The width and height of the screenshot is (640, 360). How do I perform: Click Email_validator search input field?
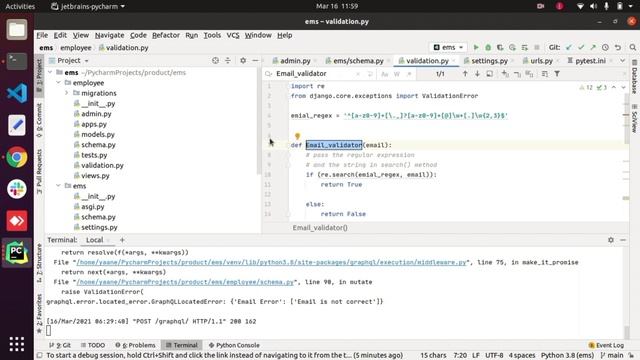[x=314, y=74]
